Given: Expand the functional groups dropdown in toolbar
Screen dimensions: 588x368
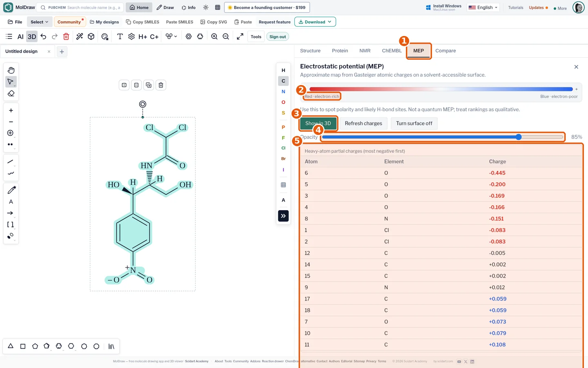Looking at the screenshot, I should pos(171,37).
